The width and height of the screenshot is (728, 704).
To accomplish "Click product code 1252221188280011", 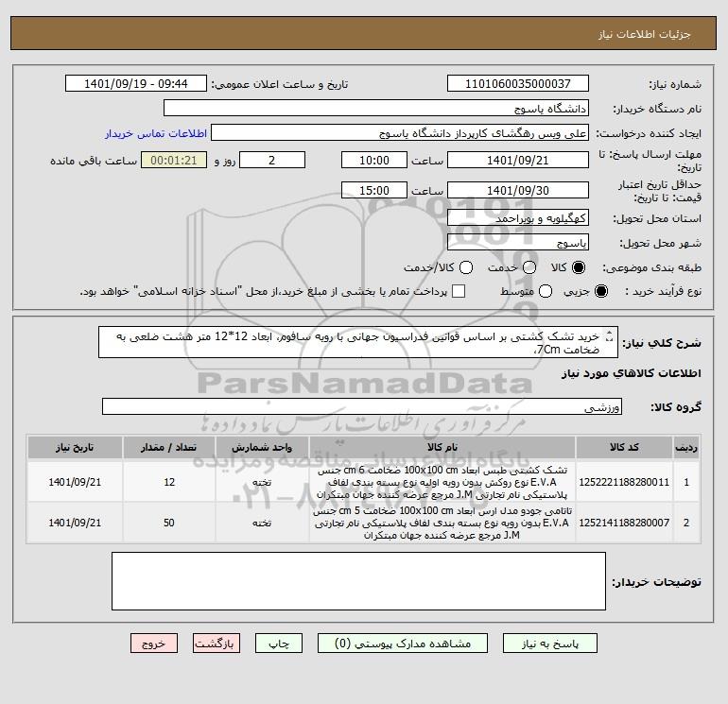I will [x=624, y=482].
